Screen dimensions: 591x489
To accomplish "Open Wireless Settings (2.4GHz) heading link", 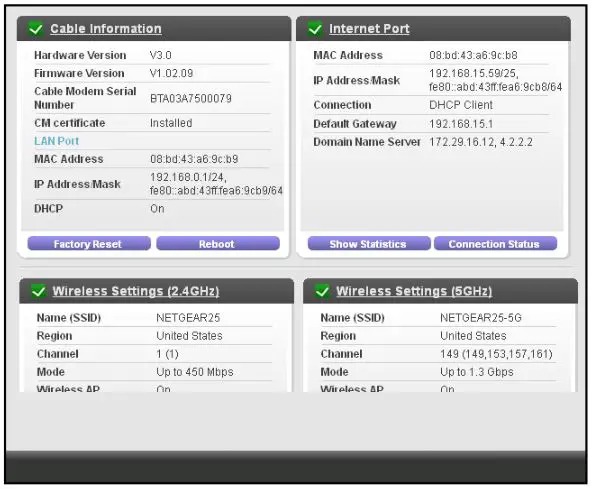I will 136,291.
